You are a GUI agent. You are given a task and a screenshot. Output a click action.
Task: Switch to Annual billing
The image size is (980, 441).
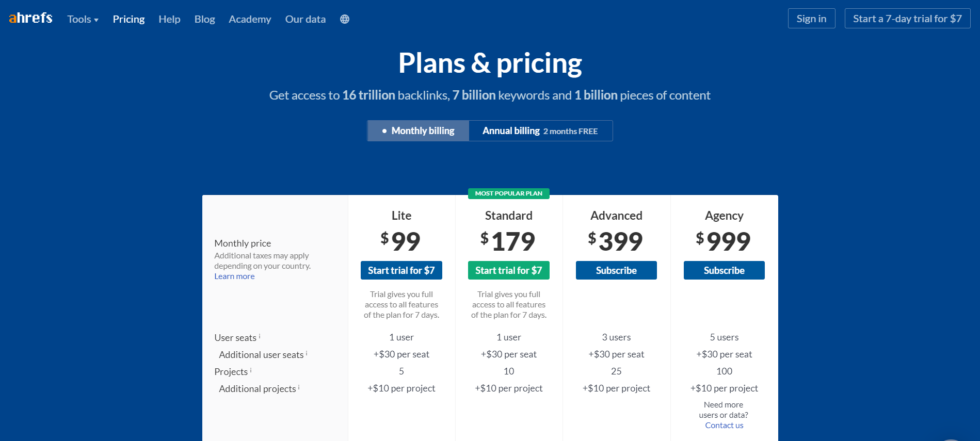(x=540, y=131)
